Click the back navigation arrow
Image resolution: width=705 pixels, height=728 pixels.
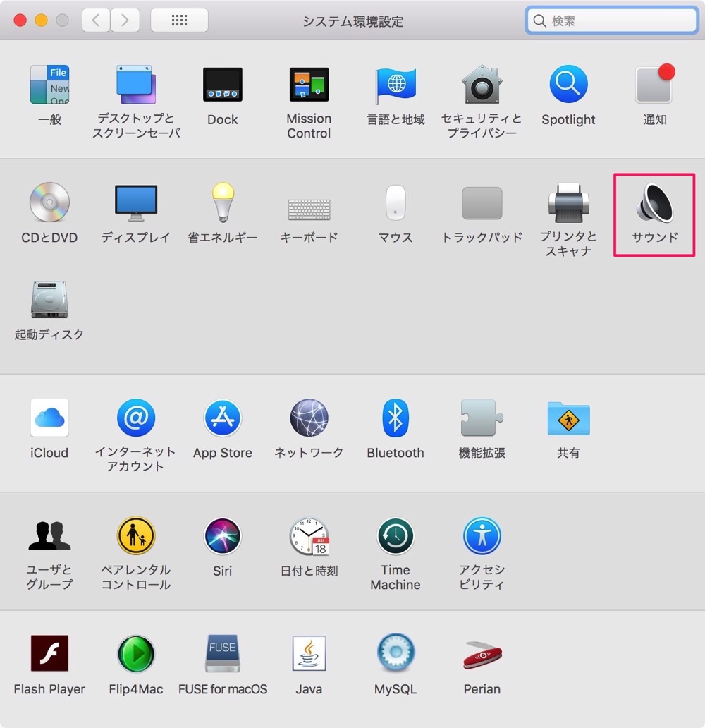96,20
